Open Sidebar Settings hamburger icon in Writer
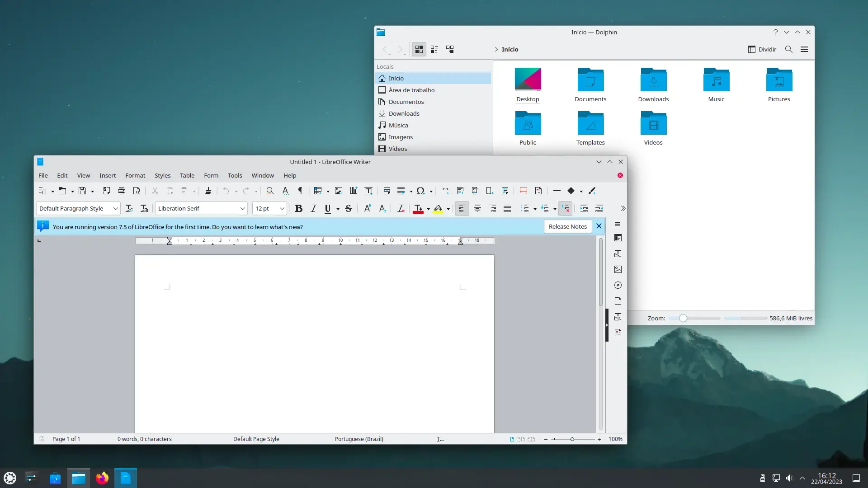 pyautogui.click(x=618, y=224)
